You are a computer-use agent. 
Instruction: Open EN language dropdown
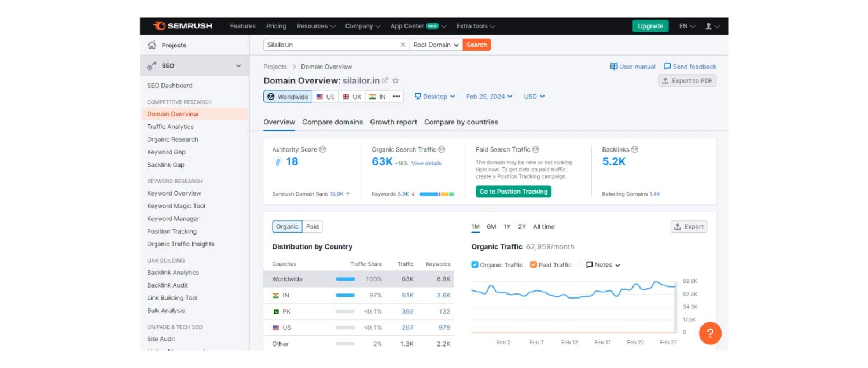tap(687, 26)
